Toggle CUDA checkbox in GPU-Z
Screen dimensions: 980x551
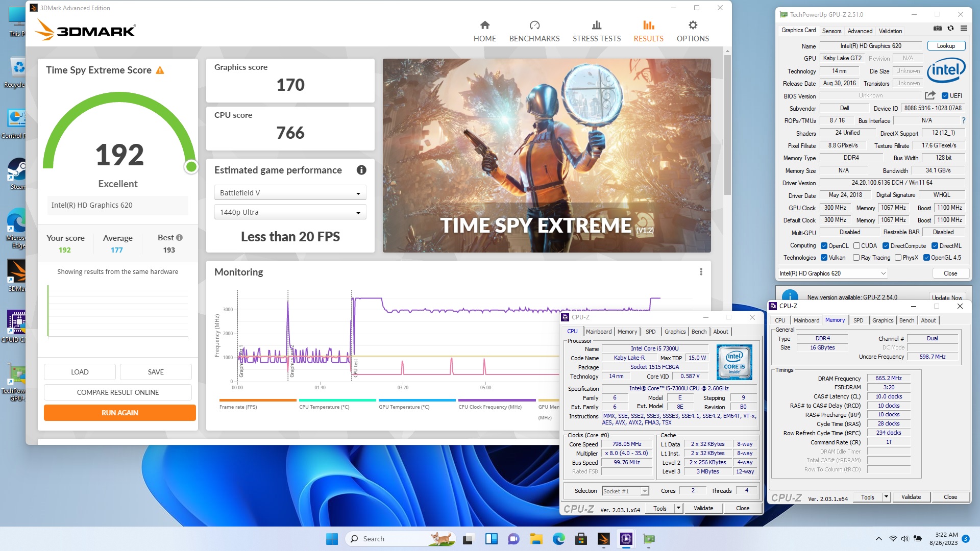[x=856, y=246]
